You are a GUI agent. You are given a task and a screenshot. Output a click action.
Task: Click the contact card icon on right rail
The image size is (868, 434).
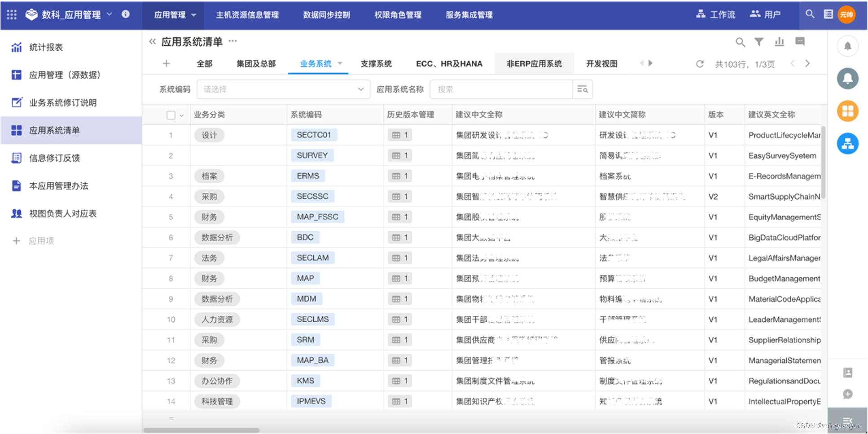click(x=847, y=372)
